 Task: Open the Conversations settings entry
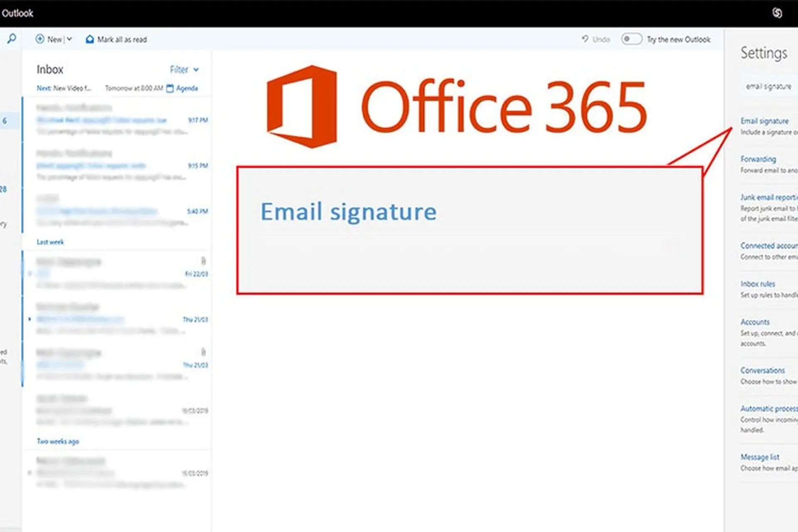[x=763, y=370]
